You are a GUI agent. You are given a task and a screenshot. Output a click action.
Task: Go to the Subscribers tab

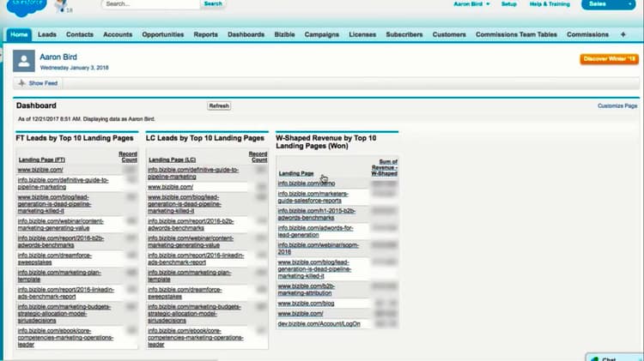[x=404, y=35]
